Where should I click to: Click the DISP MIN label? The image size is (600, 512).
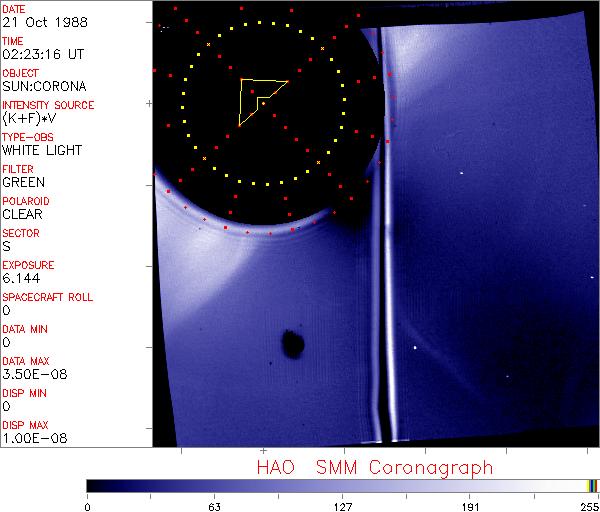click(x=24, y=393)
